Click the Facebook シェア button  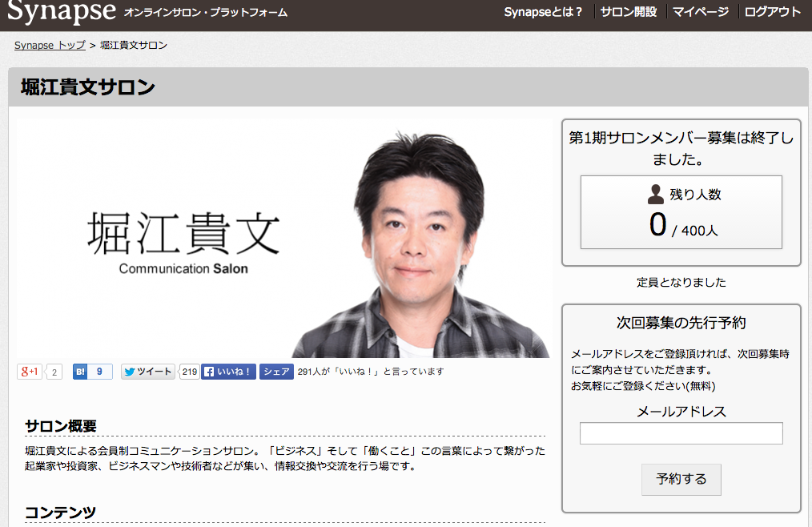pyautogui.click(x=276, y=372)
